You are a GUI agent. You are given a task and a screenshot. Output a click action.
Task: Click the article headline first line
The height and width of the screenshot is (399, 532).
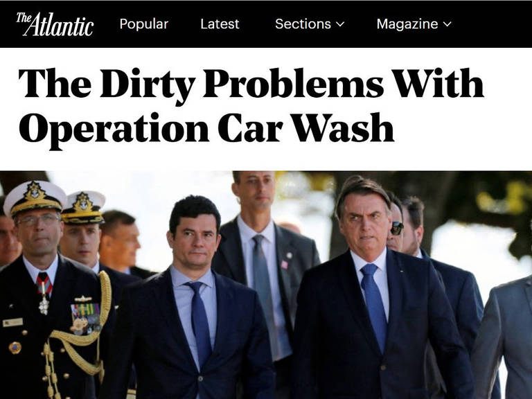(x=251, y=85)
